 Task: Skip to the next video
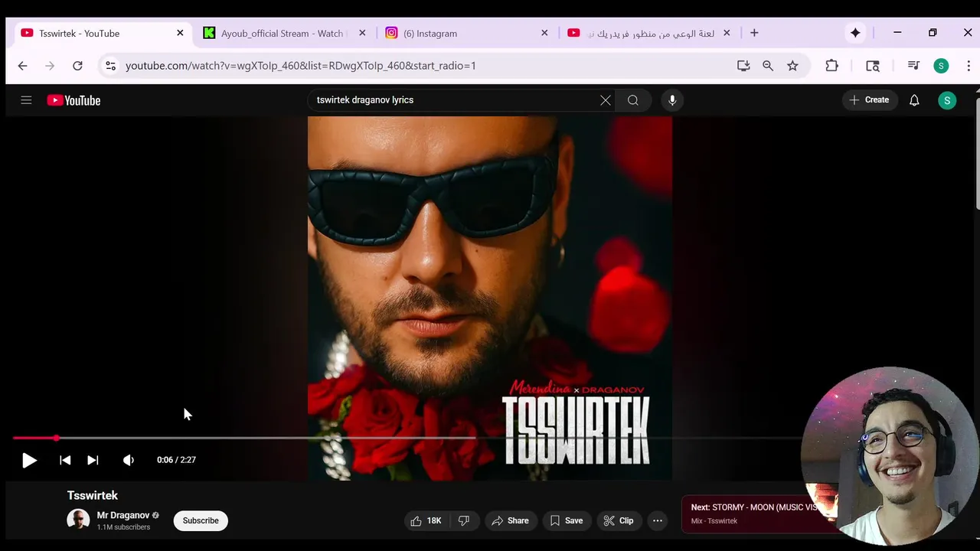click(x=93, y=460)
